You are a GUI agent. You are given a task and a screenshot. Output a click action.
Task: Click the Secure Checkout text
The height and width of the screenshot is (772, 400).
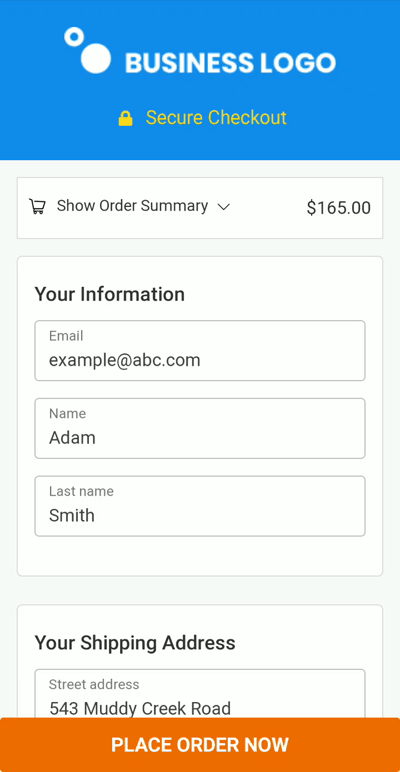[x=216, y=118]
